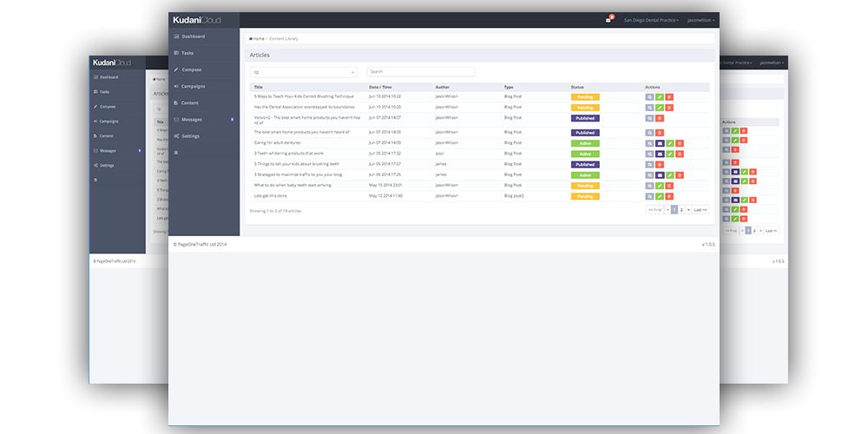Click the Status column header in front window

pos(577,87)
